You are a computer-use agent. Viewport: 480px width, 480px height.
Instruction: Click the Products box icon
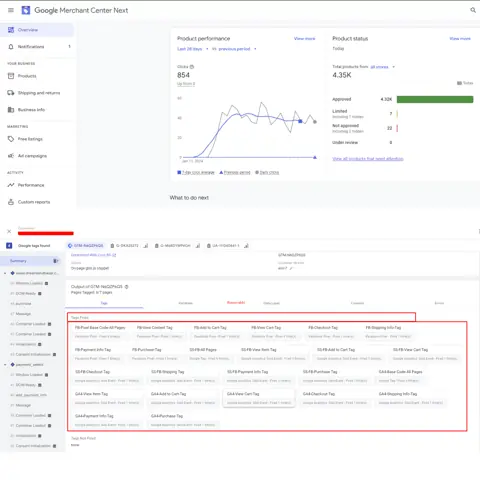pos(11,76)
